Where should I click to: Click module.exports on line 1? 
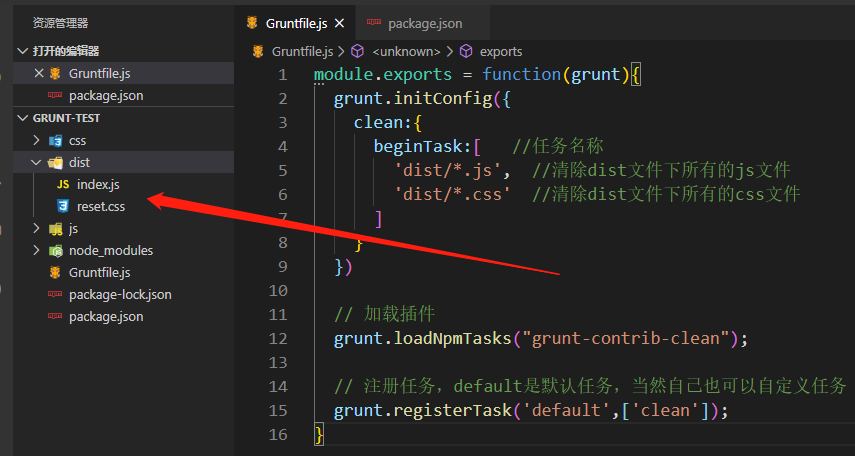pyautogui.click(x=383, y=74)
